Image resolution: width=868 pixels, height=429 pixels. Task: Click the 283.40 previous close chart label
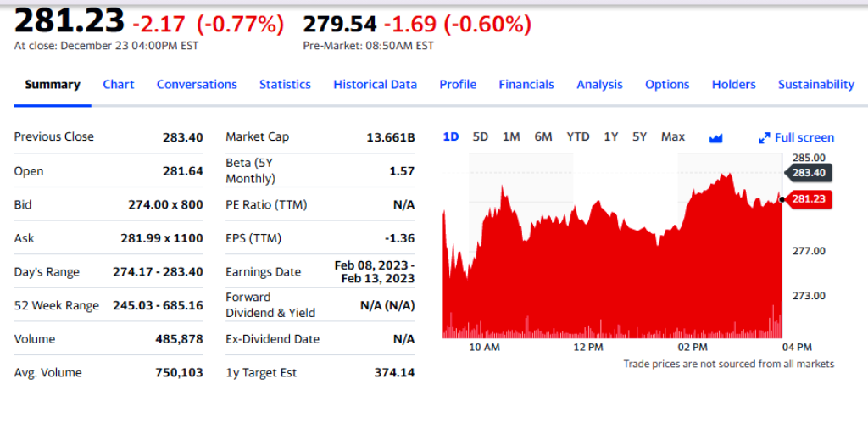tap(808, 173)
